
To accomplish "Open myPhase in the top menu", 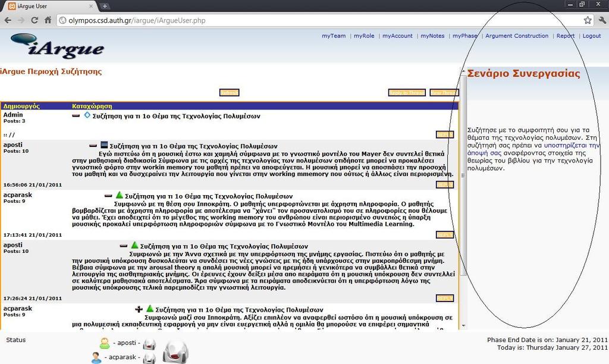I will [x=464, y=36].
